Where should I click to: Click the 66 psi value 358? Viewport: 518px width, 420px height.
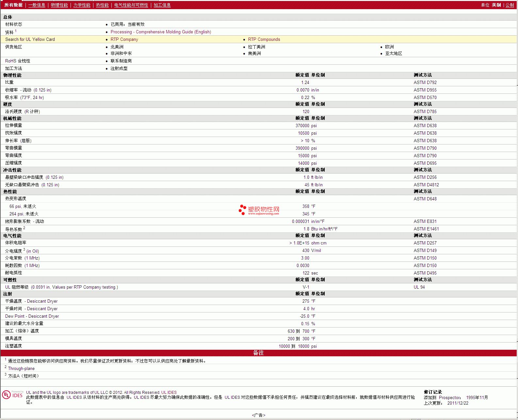click(306, 207)
